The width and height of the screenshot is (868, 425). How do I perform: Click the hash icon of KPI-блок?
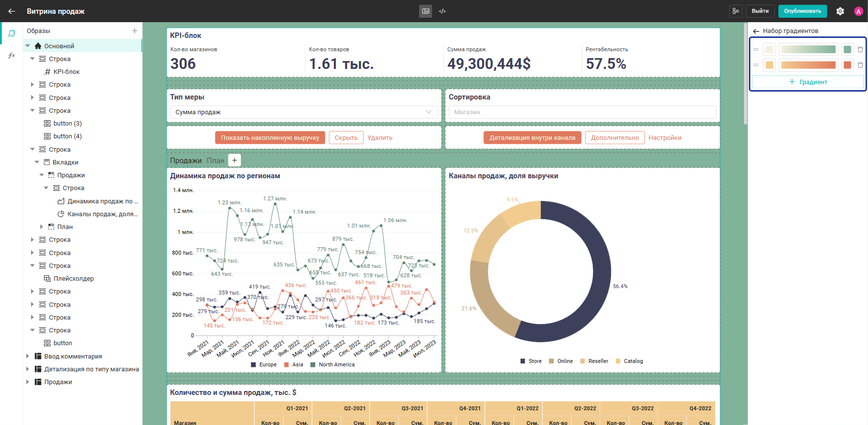pos(47,71)
